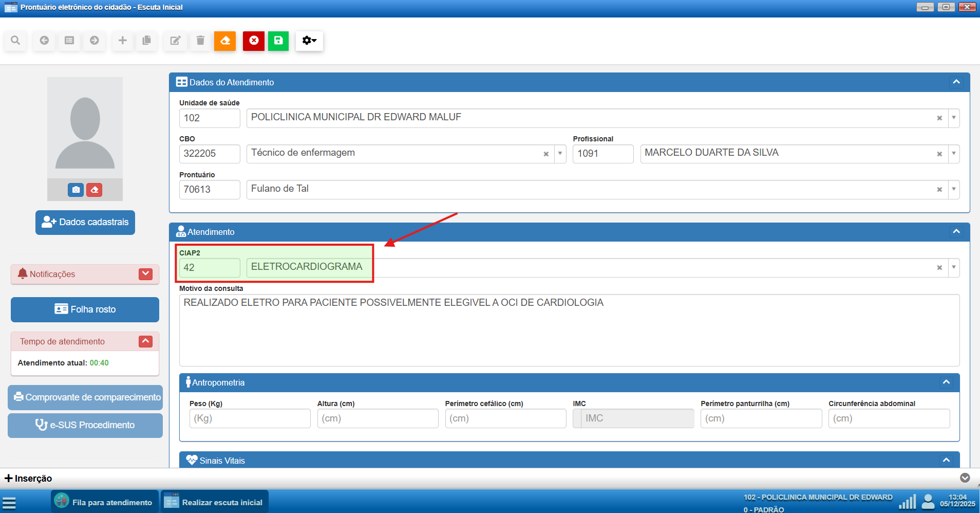Go to previous record with left arrow
The height and width of the screenshot is (513, 980).
(x=44, y=41)
